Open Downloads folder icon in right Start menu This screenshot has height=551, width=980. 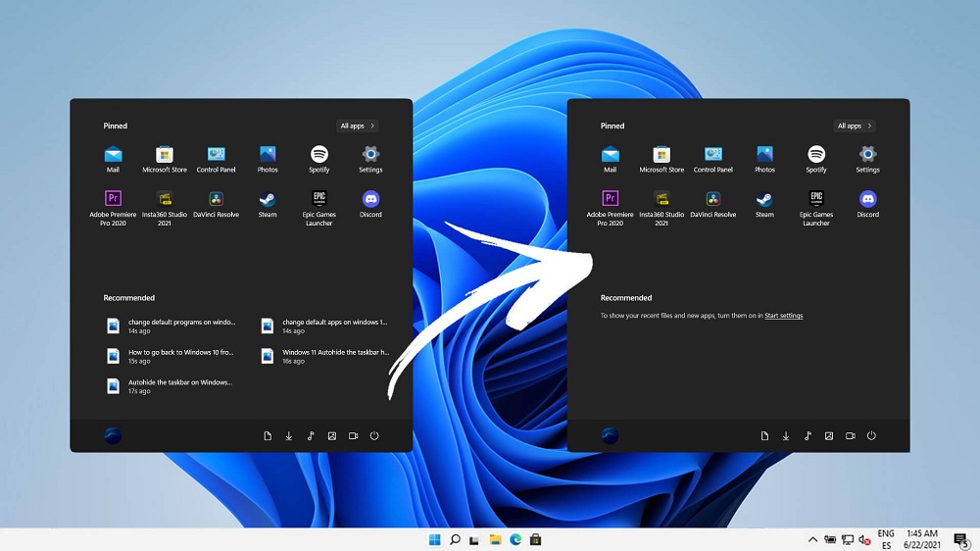pos(786,436)
